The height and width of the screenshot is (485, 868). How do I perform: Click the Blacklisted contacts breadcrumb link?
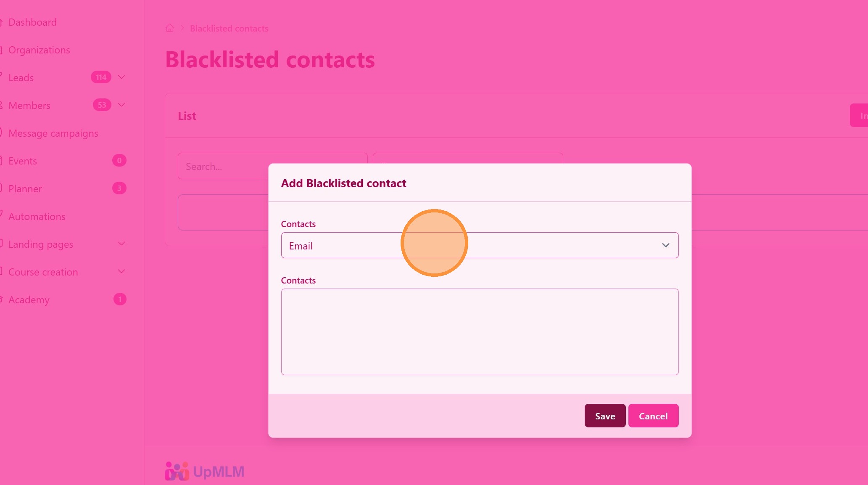(x=229, y=29)
